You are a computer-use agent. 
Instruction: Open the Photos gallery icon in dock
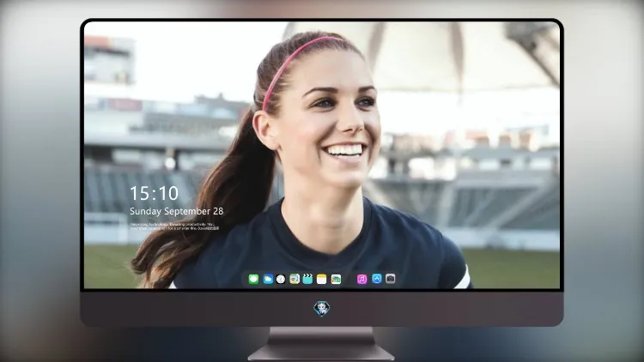point(336,279)
